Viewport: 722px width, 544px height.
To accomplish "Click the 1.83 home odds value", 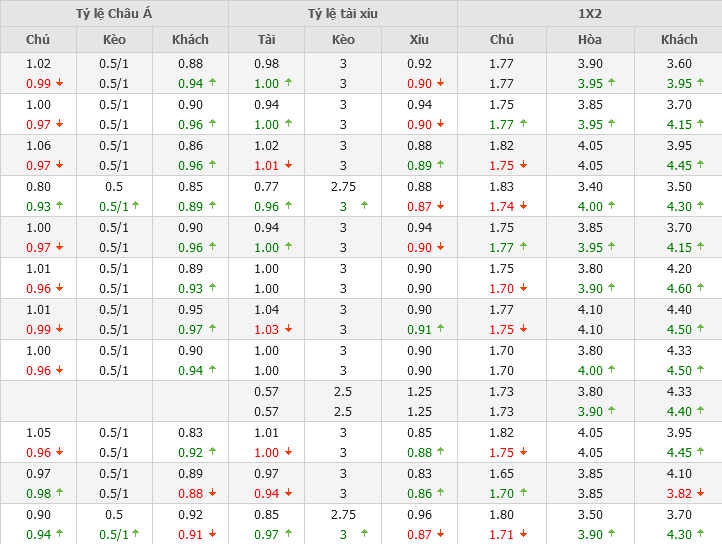I will (x=502, y=186).
